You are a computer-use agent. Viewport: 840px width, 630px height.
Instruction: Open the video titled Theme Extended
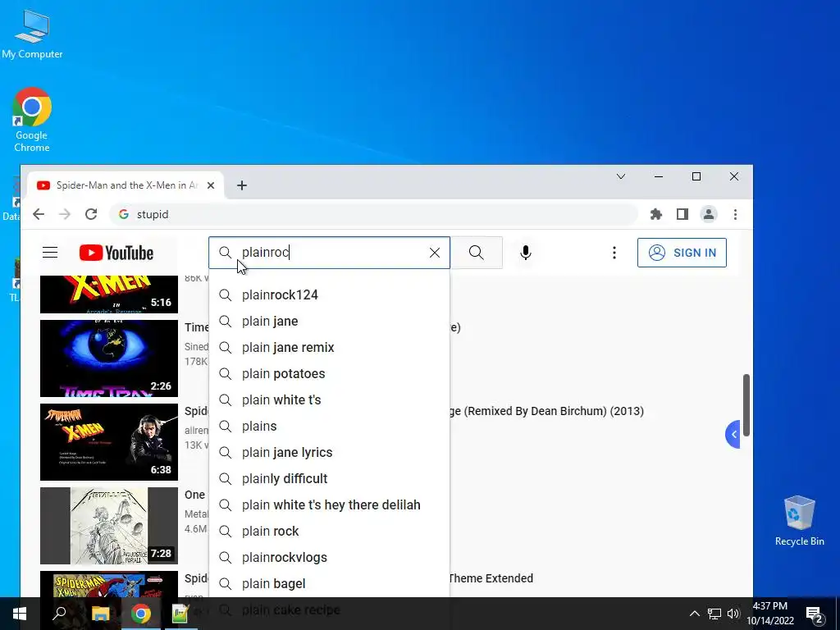(491, 578)
